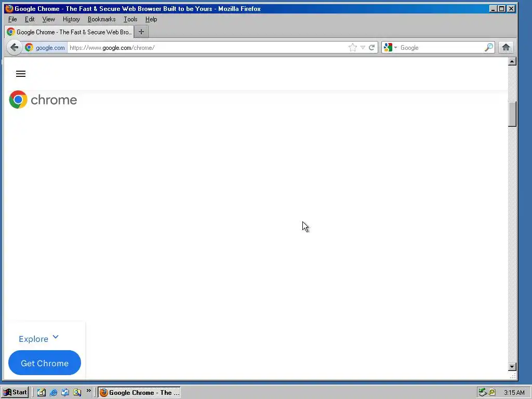Reload the page with the refresh icon
Image resolution: width=532 pixels, height=399 pixels.
(x=372, y=47)
